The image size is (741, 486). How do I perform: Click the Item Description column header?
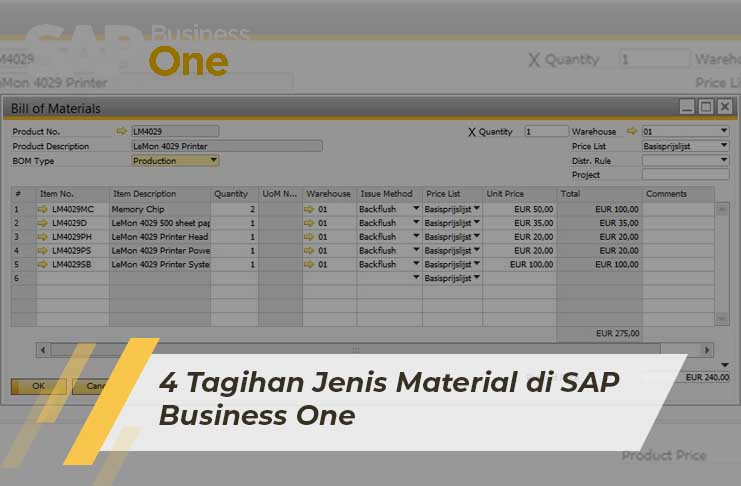coord(160,194)
